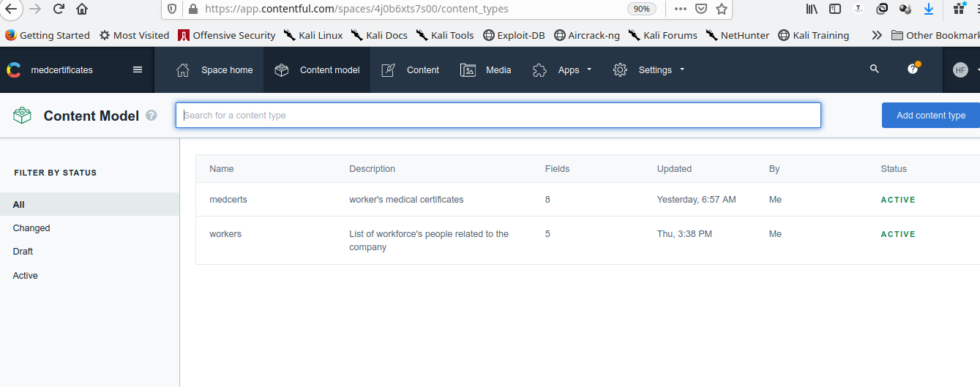The height and width of the screenshot is (387, 980).
Task: Open the Offensive Security bookmark
Action: (227, 35)
